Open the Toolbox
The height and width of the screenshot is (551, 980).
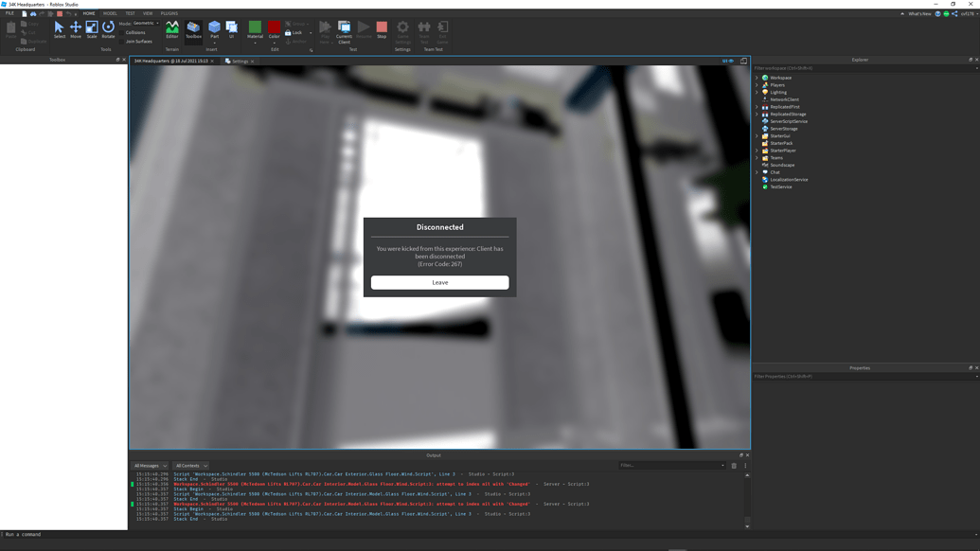pyautogui.click(x=194, y=31)
